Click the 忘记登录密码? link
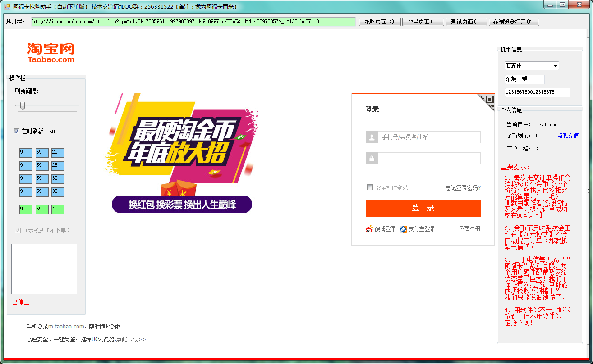593x364 pixels. [x=463, y=188]
